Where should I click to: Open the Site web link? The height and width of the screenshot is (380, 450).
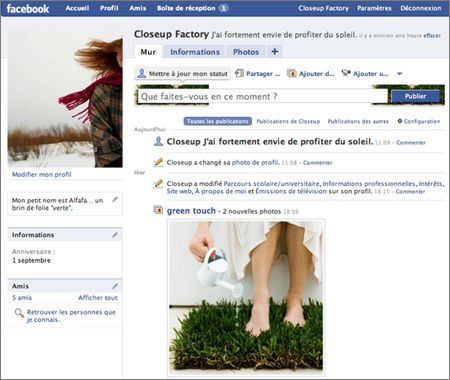(179, 191)
